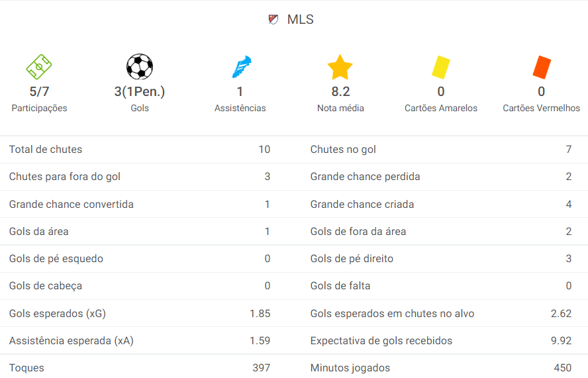Click the yellow card icon
This screenshot has height=378, width=588.
(441, 68)
